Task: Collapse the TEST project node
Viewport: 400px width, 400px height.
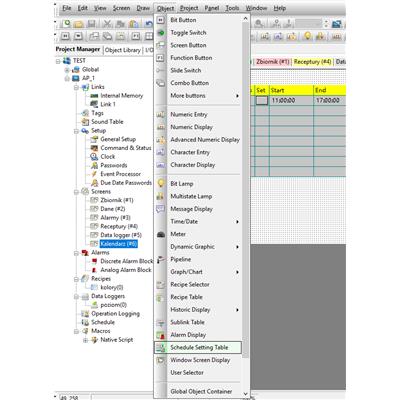Action: click(58, 61)
